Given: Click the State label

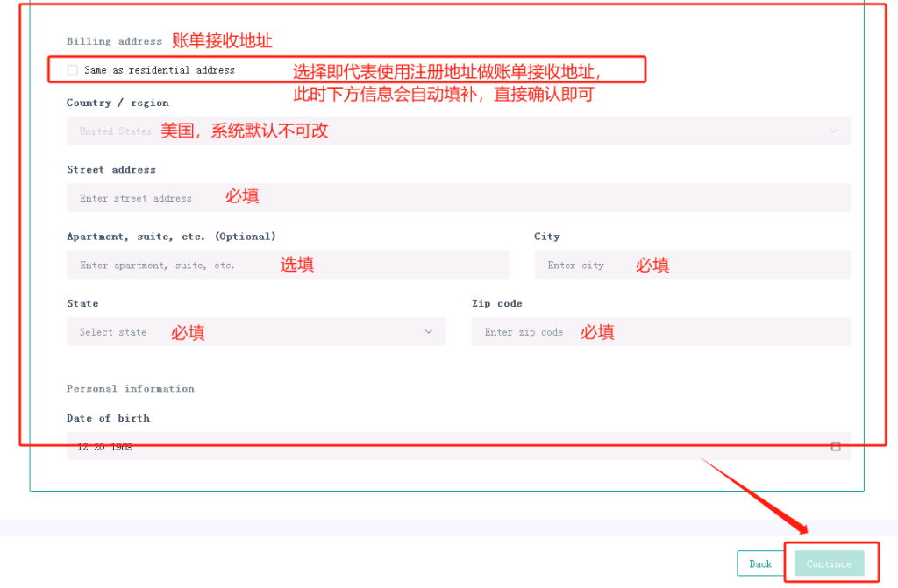Looking at the screenshot, I should click(82, 303).
